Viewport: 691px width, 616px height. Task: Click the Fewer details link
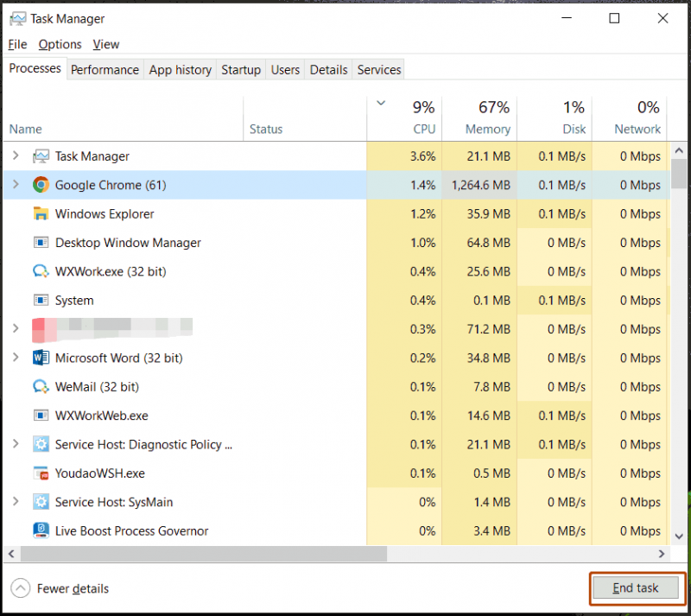pos(73,588)
